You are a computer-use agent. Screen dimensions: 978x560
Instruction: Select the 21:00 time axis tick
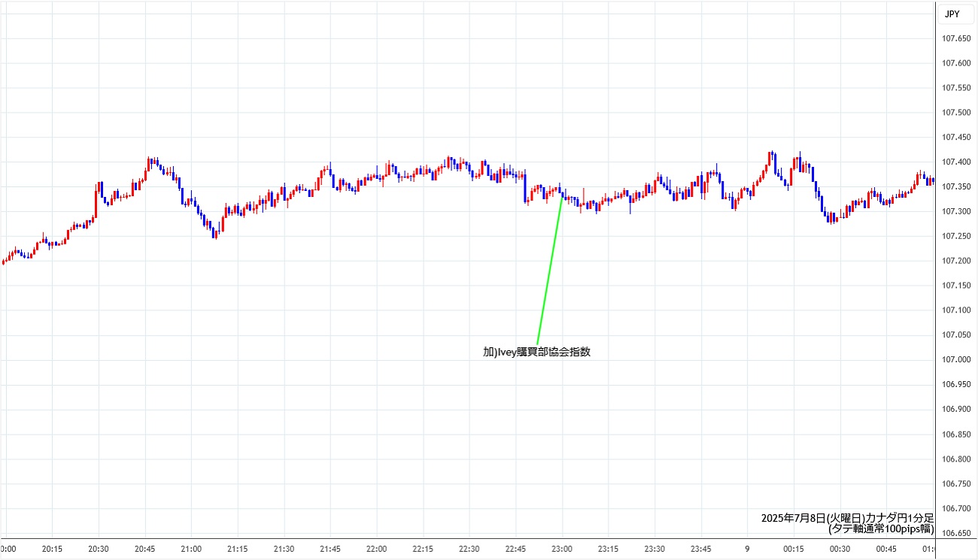point(191,549)
